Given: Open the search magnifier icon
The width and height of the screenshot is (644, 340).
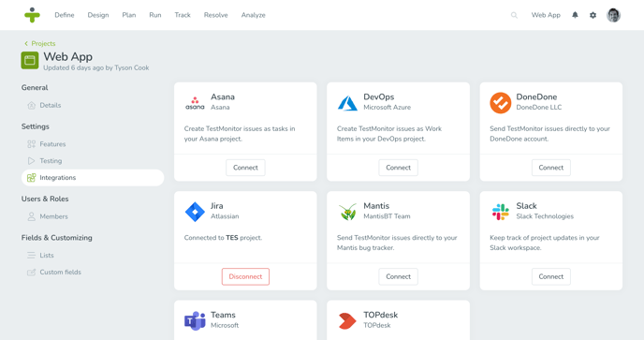Looking at the screenshot, I should point(514,15).
